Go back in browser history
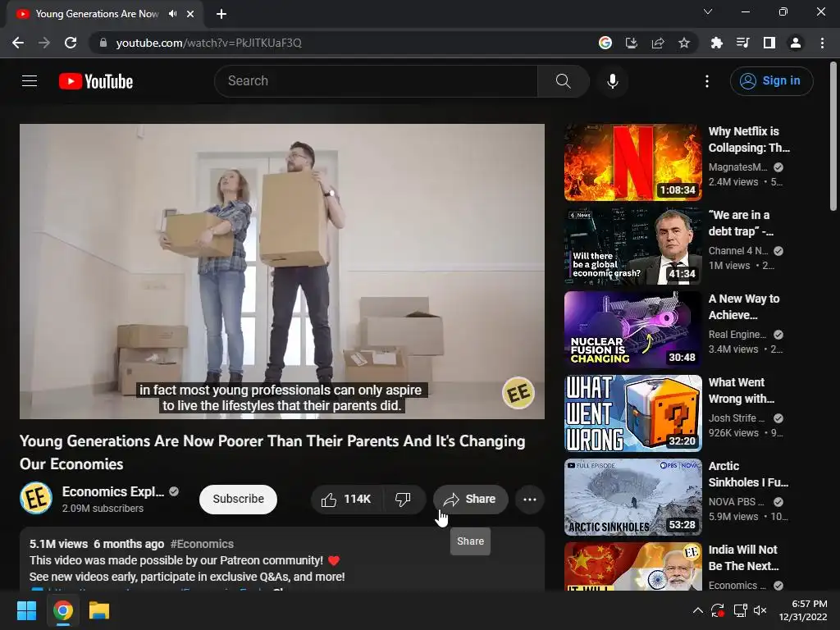840x630 pixels. pyautogui.click(x=18, y=43)
